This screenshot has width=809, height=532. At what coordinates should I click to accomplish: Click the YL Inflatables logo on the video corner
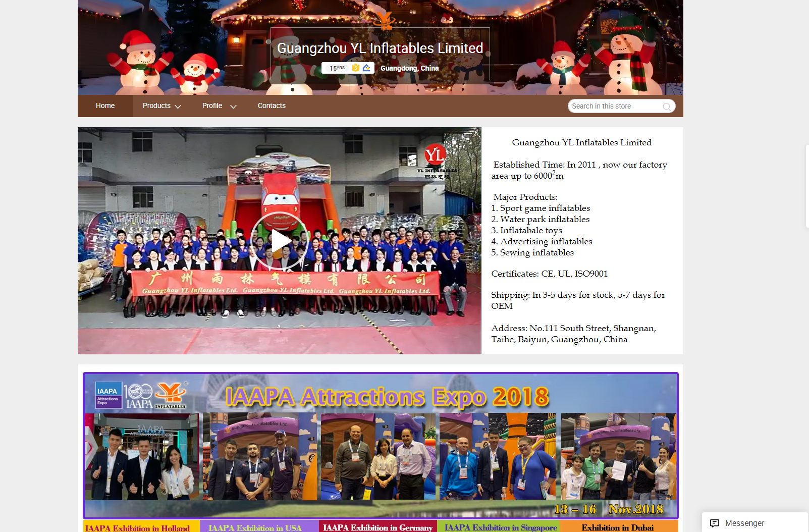point(437,162)
